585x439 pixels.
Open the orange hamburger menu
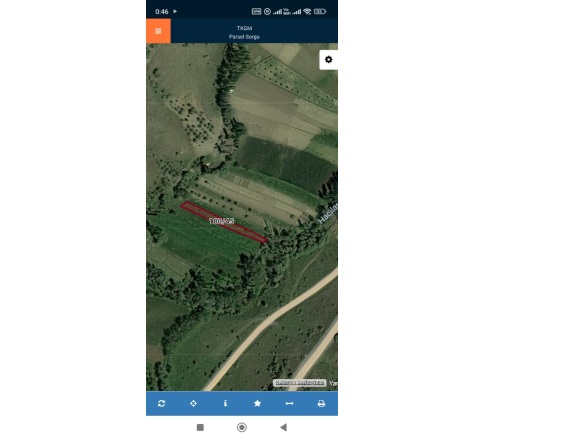158,31
